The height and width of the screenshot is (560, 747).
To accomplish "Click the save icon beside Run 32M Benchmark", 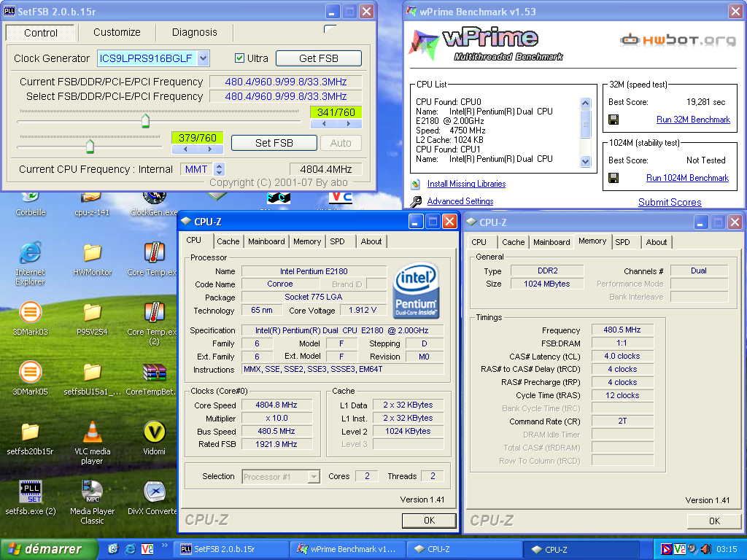I will tap(614, 120).
